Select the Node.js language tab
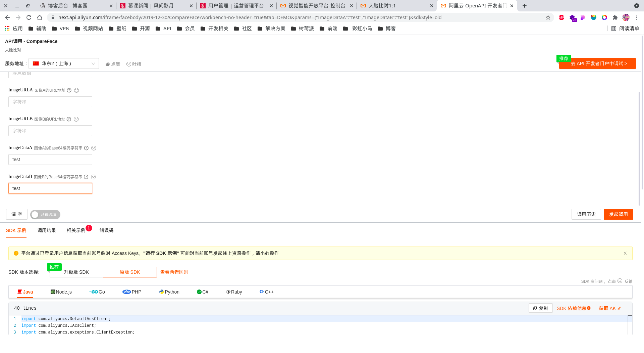Image resolution: width=644 pixels, height=353 pixels. [x=61, y=292]
